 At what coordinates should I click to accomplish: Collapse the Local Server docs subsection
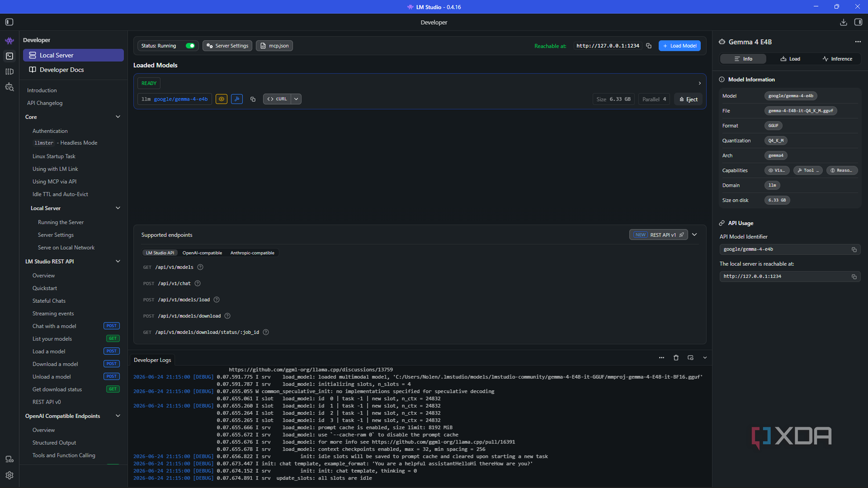(x=118, y=208)
